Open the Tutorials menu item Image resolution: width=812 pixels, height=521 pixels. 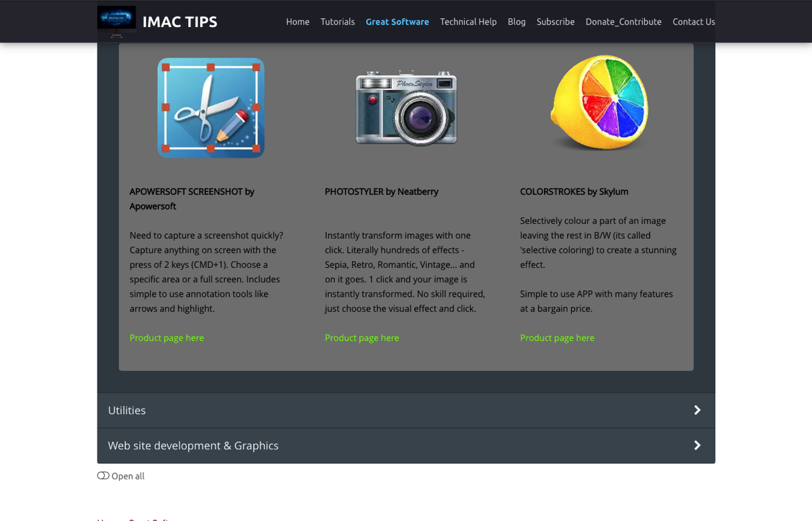(338, 22)
